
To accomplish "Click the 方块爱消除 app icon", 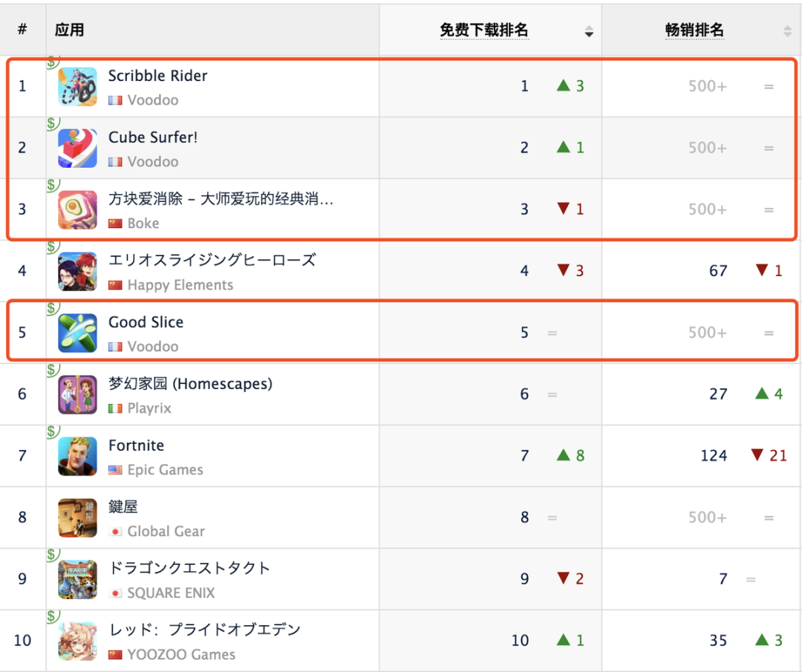I will point(77,209).
